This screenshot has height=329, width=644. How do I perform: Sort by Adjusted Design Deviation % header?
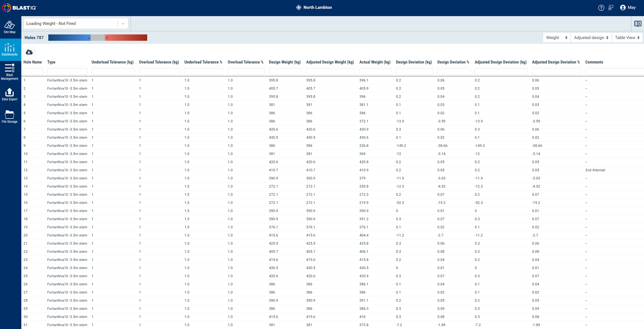[x=556, y=62]
